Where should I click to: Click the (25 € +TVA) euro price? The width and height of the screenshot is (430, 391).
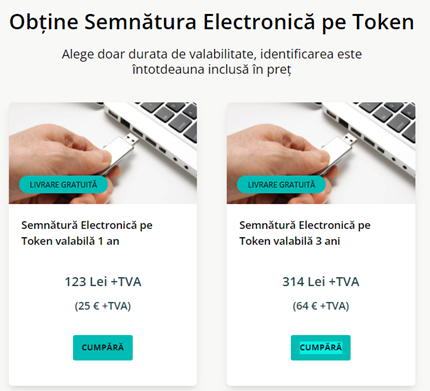point(103,306)
